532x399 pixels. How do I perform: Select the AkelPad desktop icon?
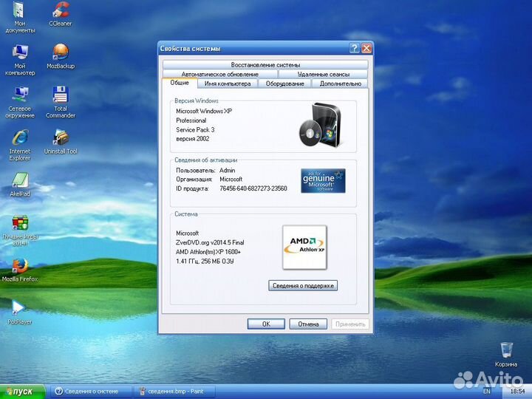tap(20, 185)
